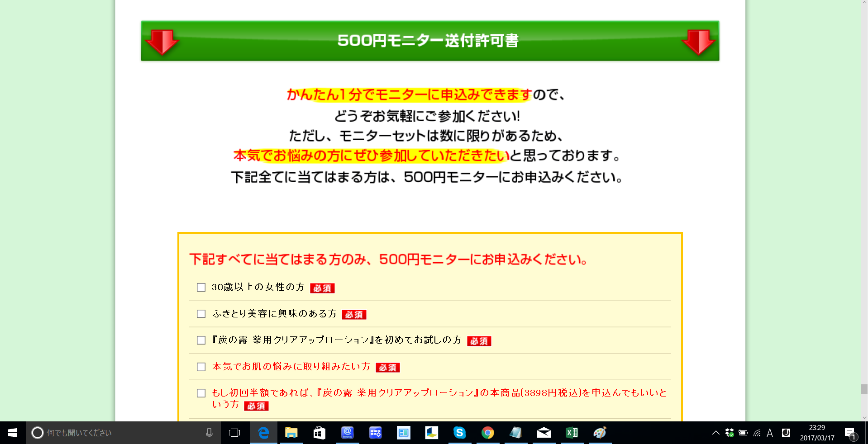Open Microsoft Edge from taskbar

coord(263,433)
